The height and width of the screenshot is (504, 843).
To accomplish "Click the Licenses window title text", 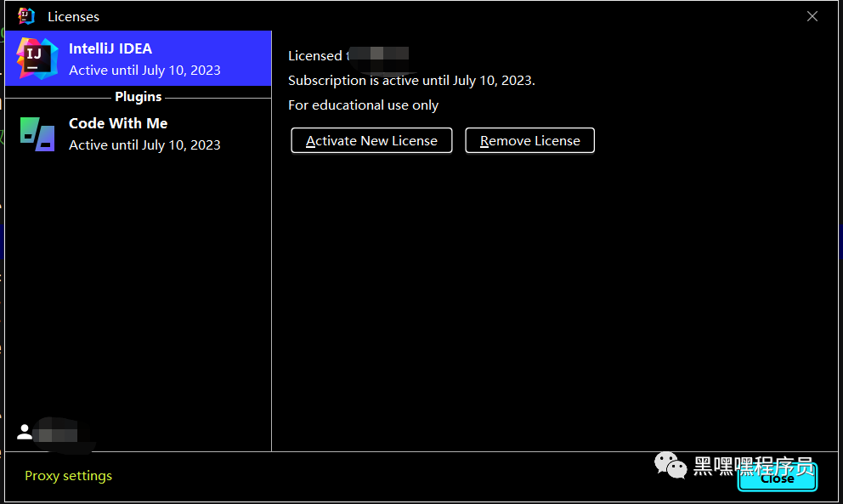I will coord(73,17).
